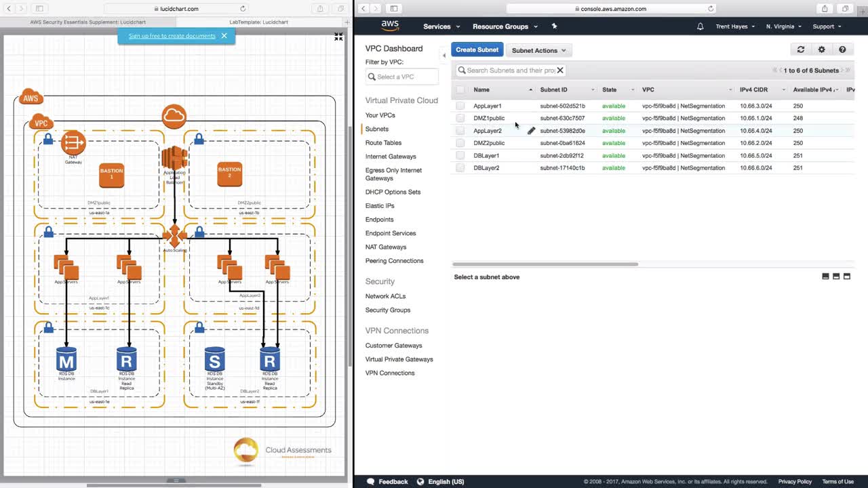Check the DBLayer1 subnet checkbox
This screenshot has width=868, height=488.
pyautogui.click(x=460, y=155)
